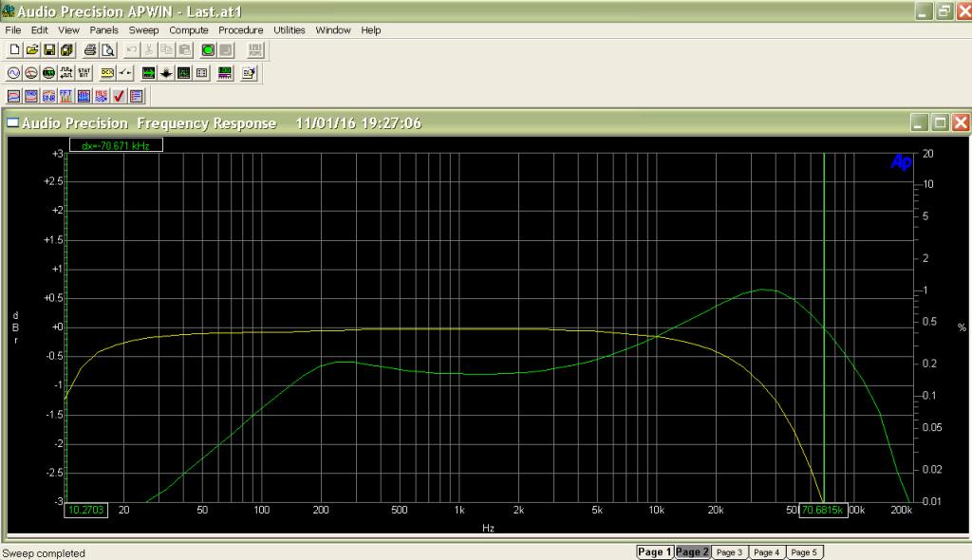Open the analog analyzer meter panel
Screen dimensions: 972x560
click(x=31, y=73)
